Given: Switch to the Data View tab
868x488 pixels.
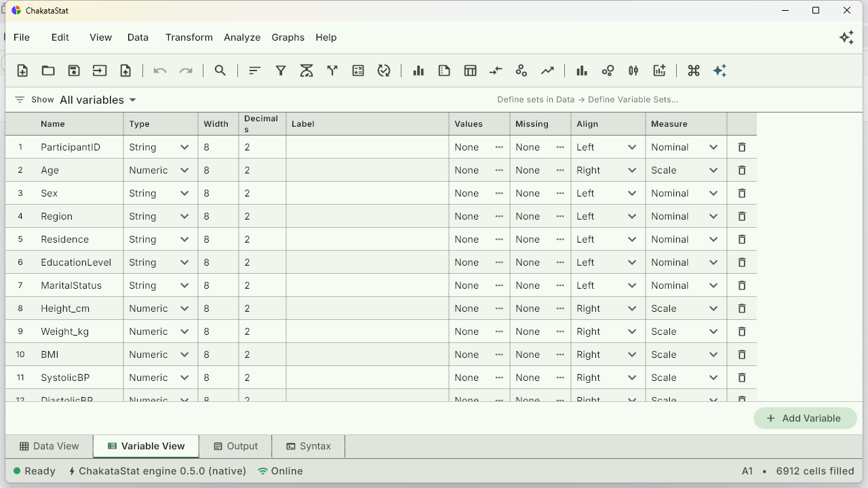Looking at the screenshot, I should point(50,446).
